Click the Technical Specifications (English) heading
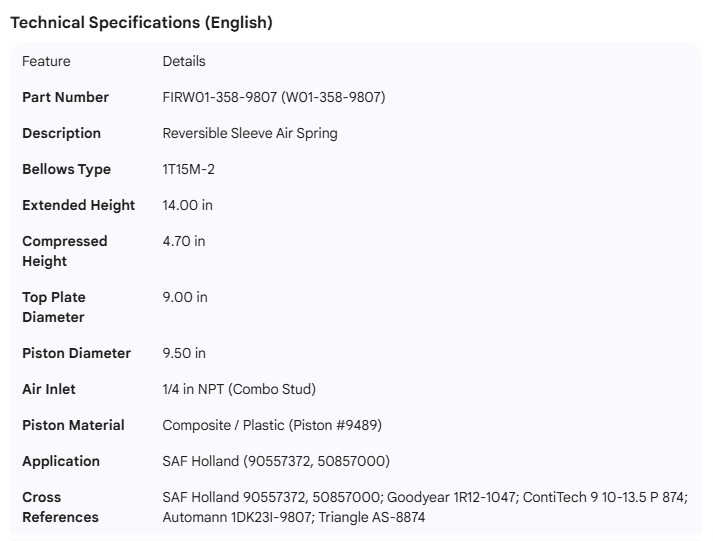The image size is (713, 541). click(x=141, y=22)
